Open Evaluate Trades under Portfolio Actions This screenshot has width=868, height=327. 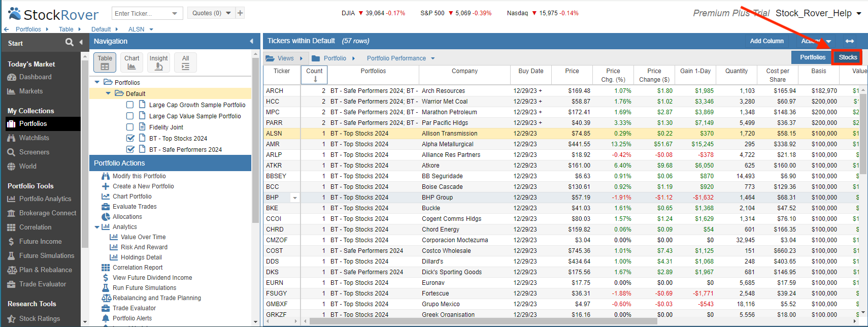(135, 207)
